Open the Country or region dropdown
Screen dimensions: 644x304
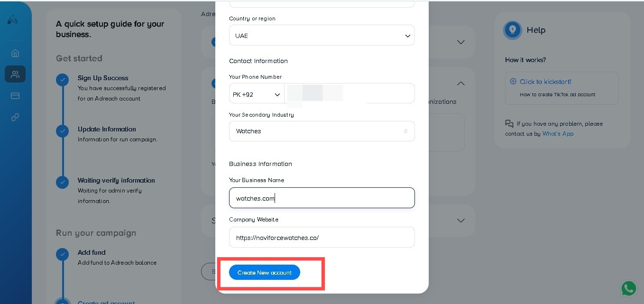coord(322,36)
